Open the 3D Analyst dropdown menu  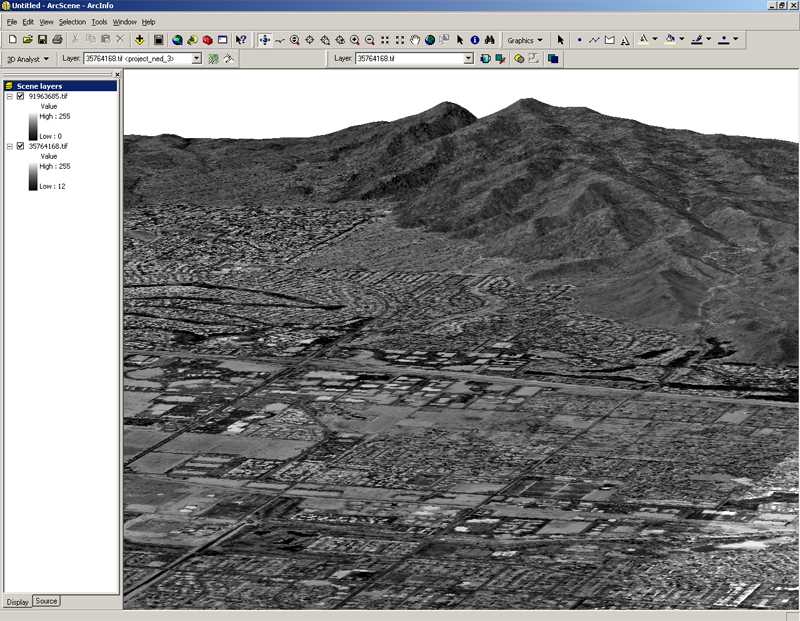[28, 59]
